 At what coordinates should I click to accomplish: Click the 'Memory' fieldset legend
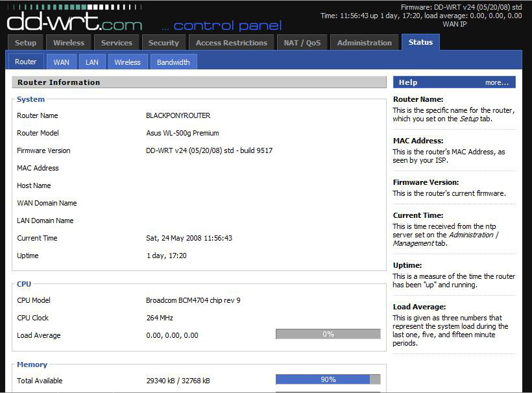32,364
